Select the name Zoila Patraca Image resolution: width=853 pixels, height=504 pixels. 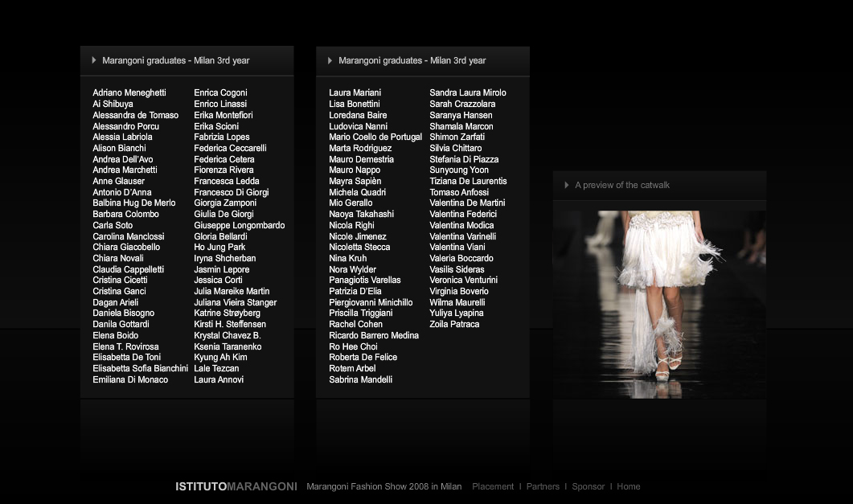tap(454, 324)
